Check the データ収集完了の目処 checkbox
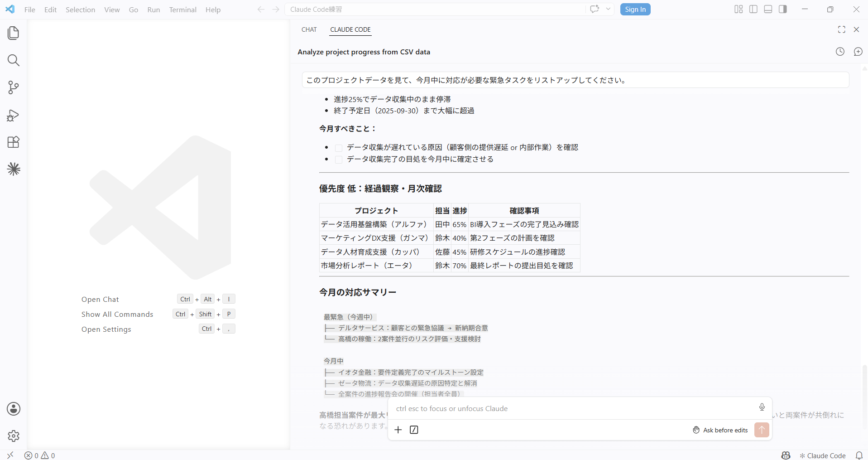868x460 pixels. pos(338,160)
